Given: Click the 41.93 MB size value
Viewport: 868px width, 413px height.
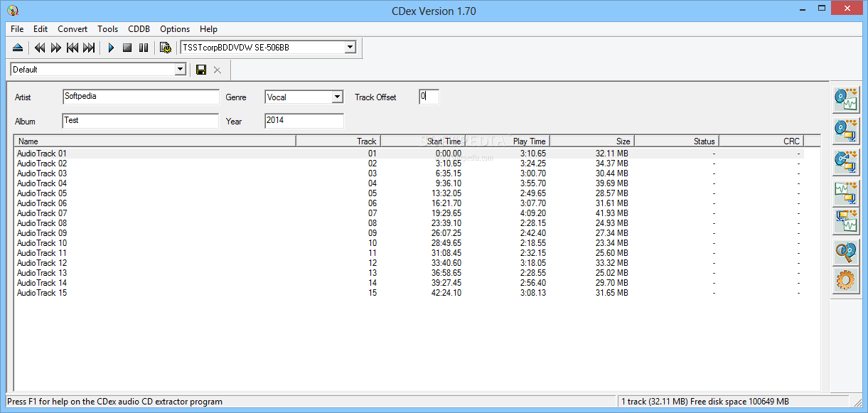Looking at the screenshot, I should point(613,213).
